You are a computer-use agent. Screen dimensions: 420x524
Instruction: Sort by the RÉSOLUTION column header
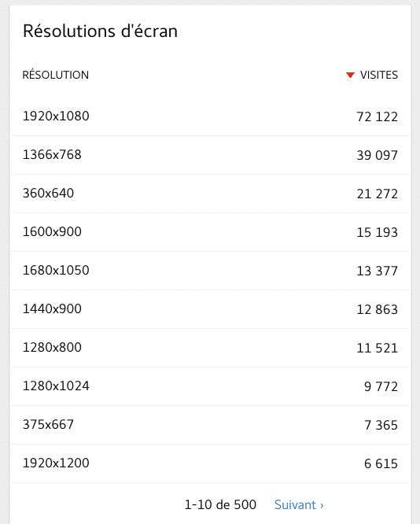(56, 75)
